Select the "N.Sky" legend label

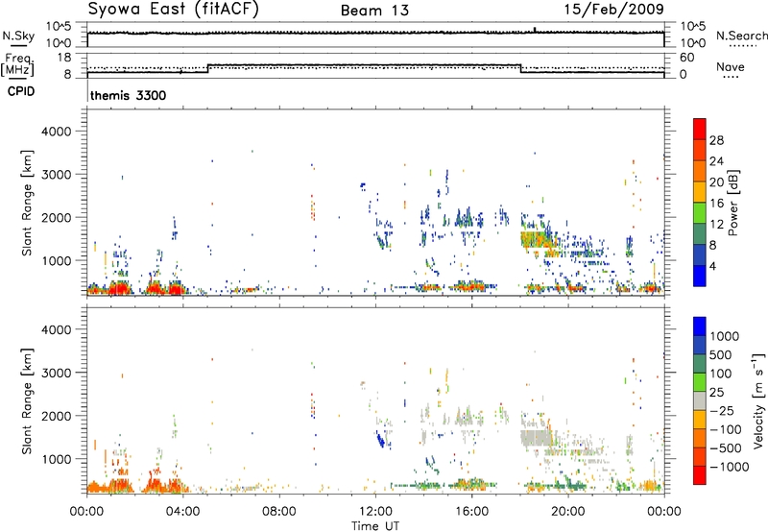pyautogui.click(x=18, y=36)
